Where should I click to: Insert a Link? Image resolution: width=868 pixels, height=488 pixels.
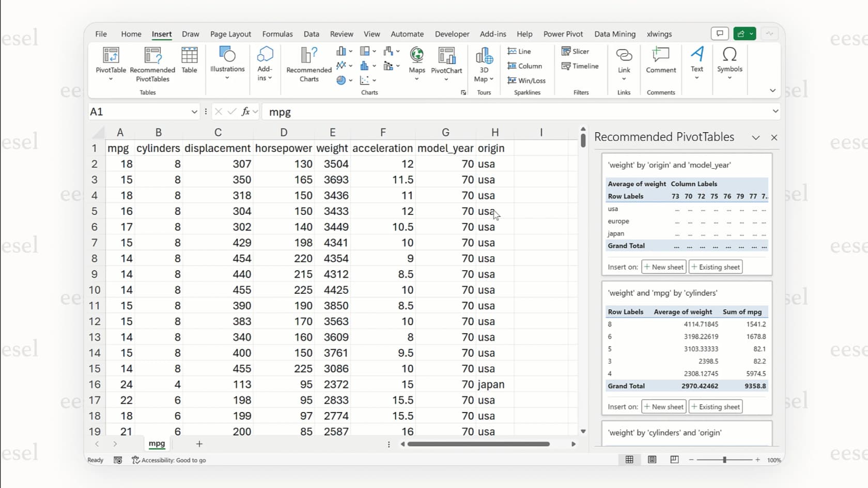click(624, 64)
